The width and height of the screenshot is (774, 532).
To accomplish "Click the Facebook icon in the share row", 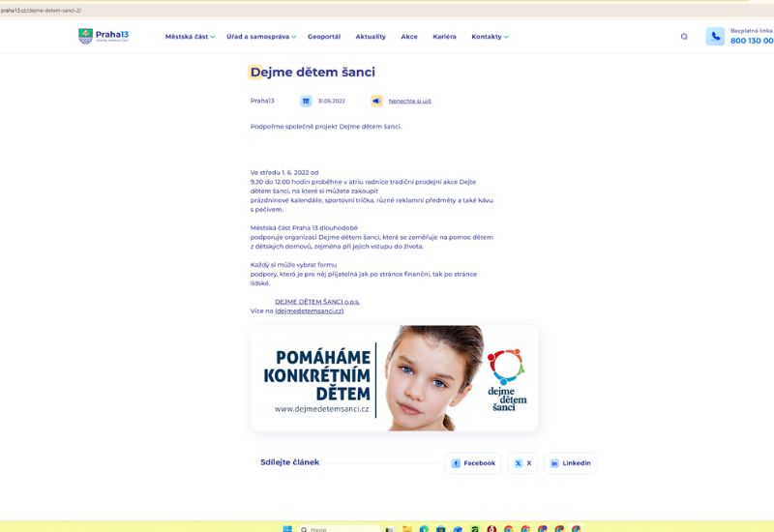I will pyautogui.click(x=456, y=463).
